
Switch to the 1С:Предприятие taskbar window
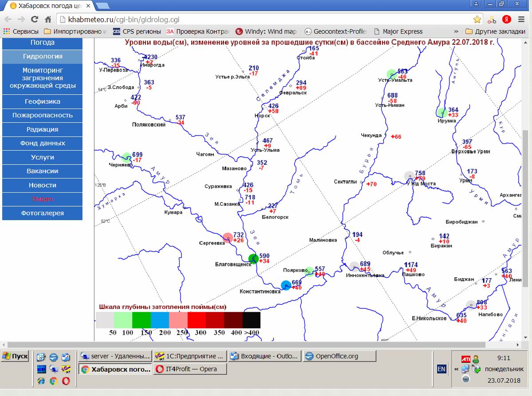tap(189, 356)
